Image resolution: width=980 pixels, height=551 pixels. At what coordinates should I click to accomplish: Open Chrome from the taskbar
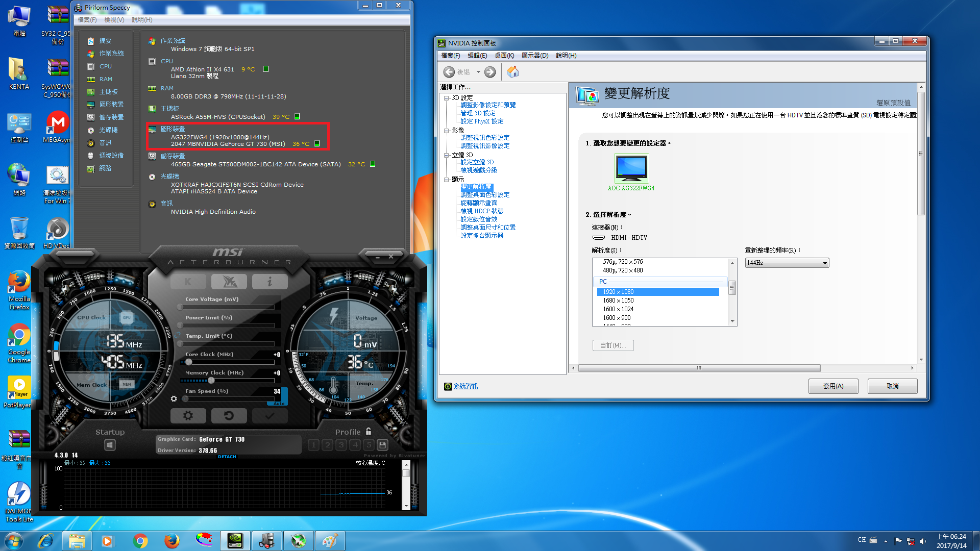(140, 541)
